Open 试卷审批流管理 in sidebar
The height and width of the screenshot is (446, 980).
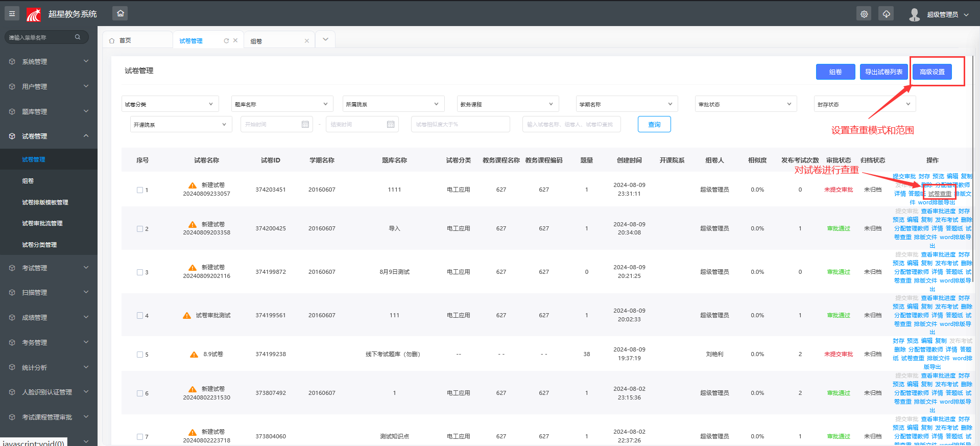[x=42, y=223]
